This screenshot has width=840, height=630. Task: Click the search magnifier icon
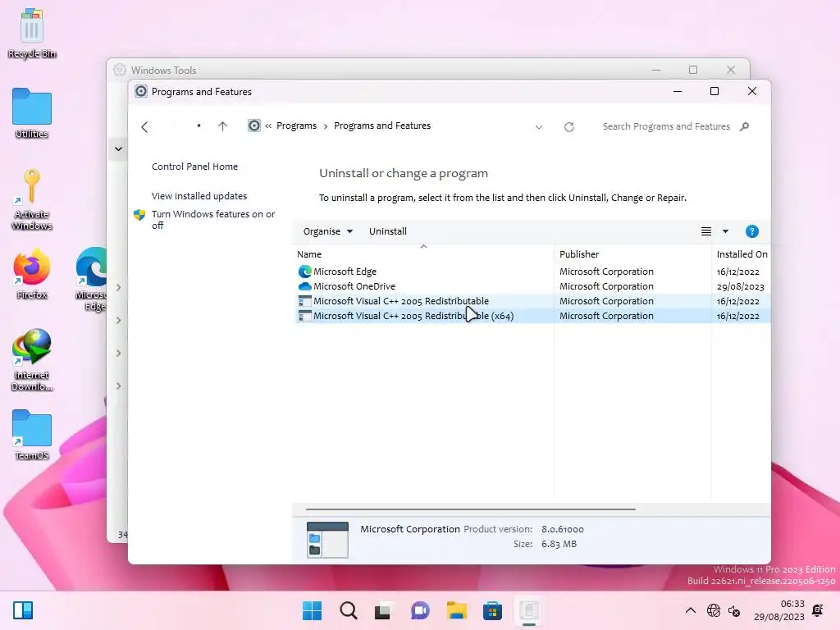(744, 126)
